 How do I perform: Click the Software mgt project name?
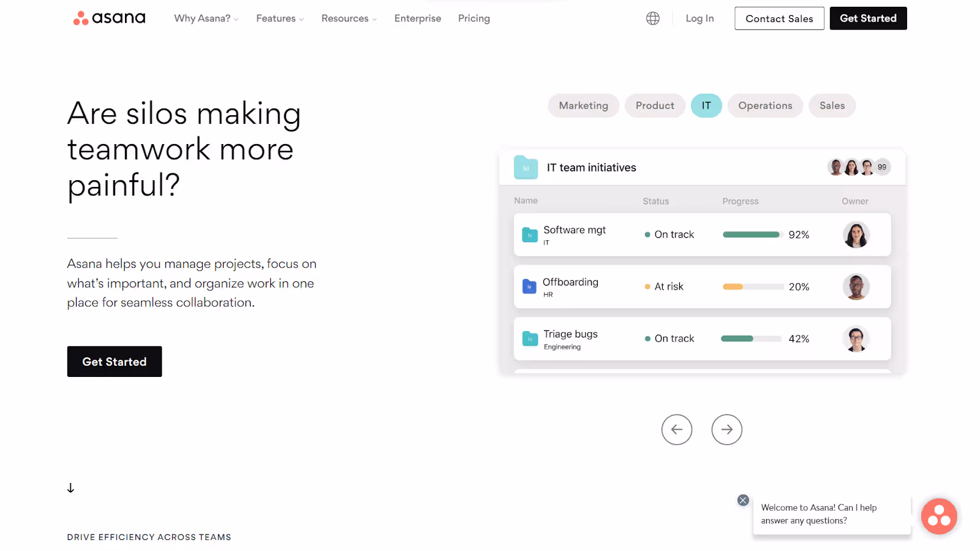(575, 230)
